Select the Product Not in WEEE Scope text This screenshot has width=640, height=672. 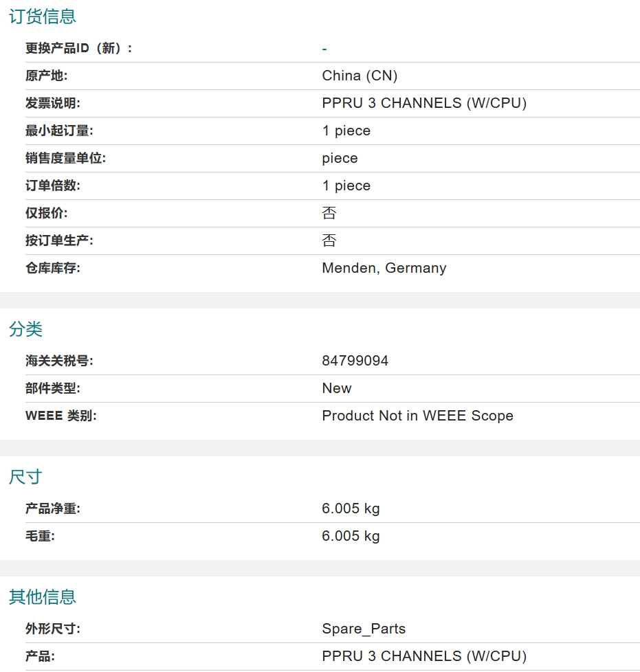(417, 416)
